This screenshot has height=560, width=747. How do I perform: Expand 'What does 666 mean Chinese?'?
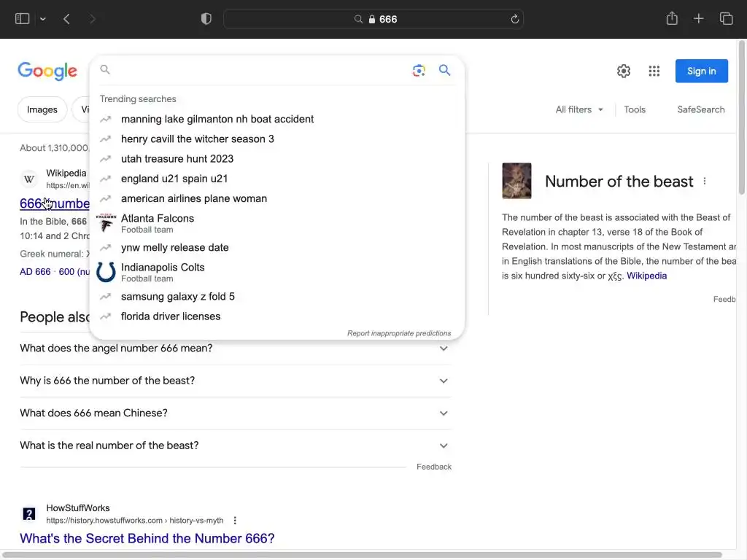[236, 413]
